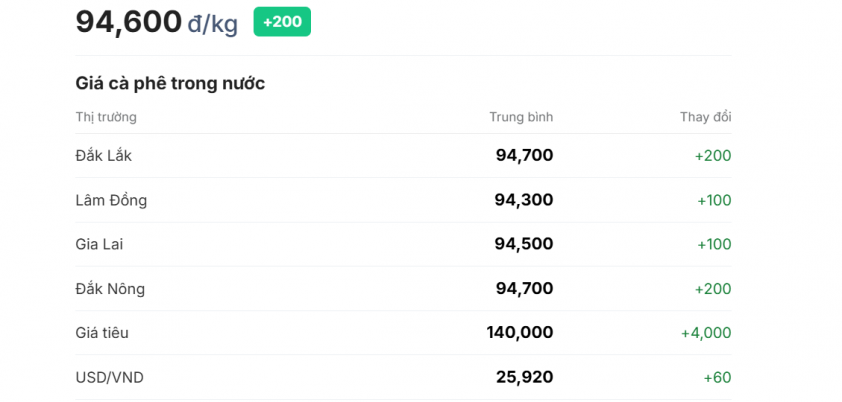Open the Lâm Đồng market row
Viewport: 842px width, 402px height.
403,200
